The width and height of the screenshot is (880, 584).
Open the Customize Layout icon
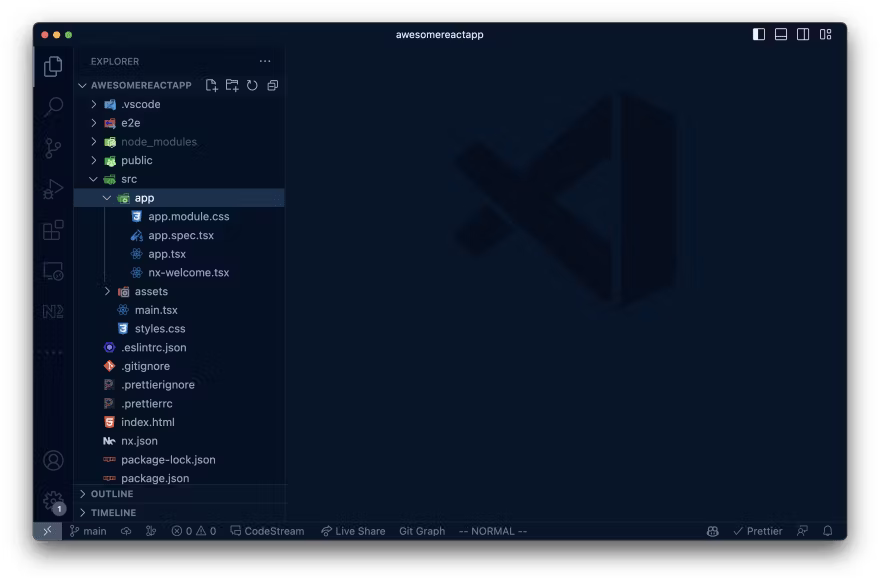pos(826,34)
